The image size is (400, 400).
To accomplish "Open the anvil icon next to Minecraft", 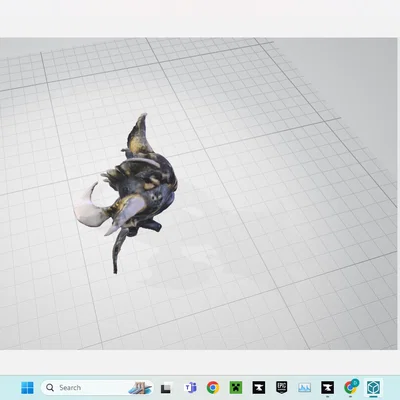I will (259, 388).
